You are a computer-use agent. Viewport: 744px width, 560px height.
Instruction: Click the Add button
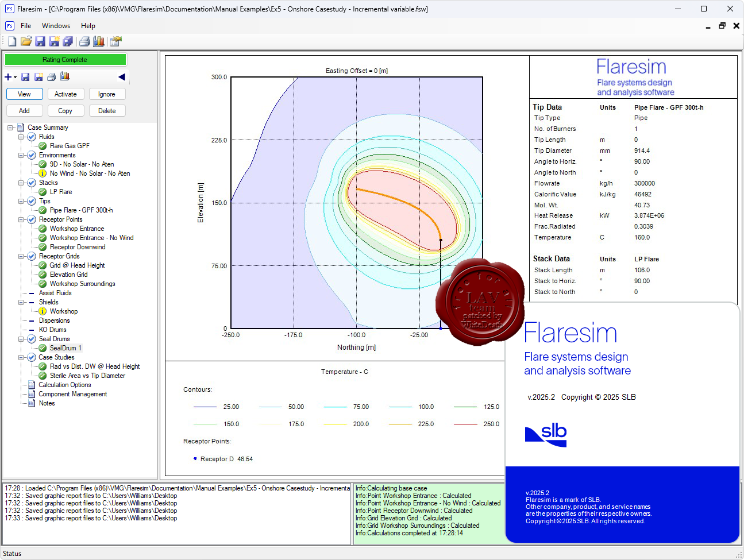pos(24,111)
